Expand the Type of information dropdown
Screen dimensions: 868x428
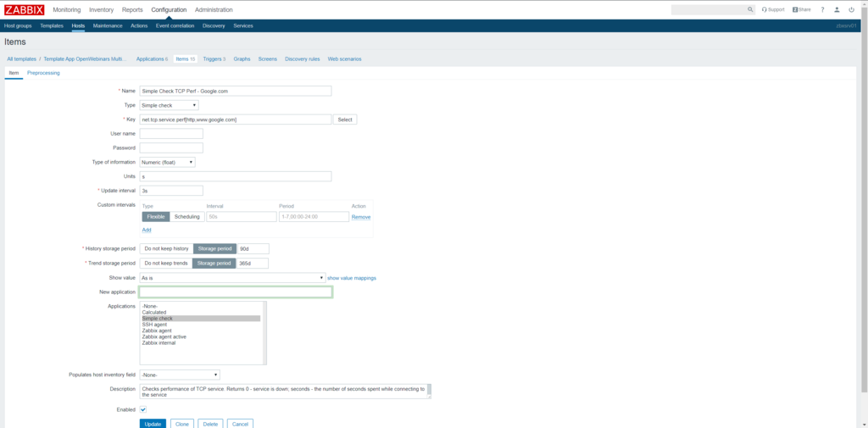[168, 162]
